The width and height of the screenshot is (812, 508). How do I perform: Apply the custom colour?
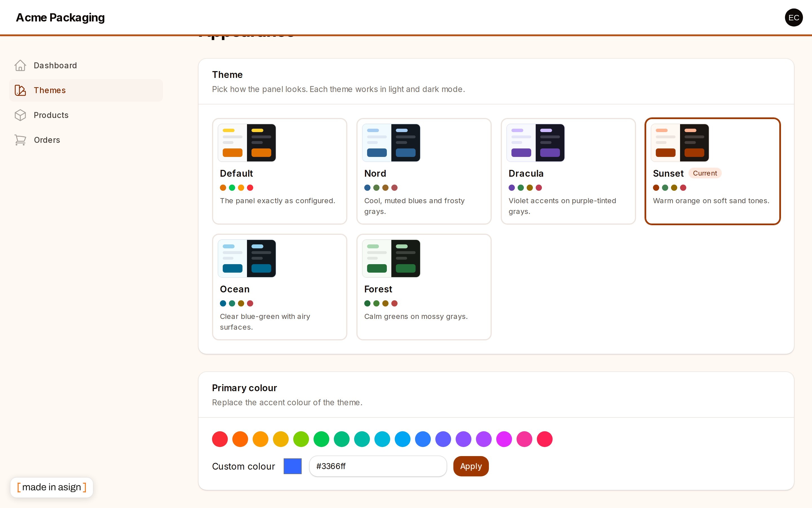coord(471,466)
